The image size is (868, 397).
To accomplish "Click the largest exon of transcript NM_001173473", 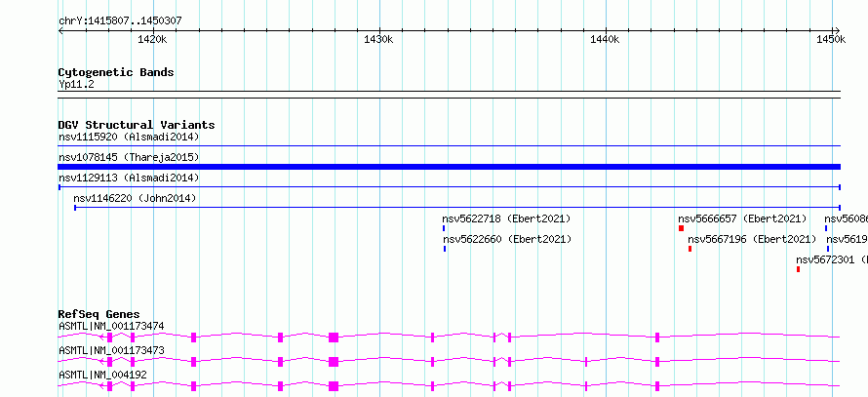I will click(334, 362).
